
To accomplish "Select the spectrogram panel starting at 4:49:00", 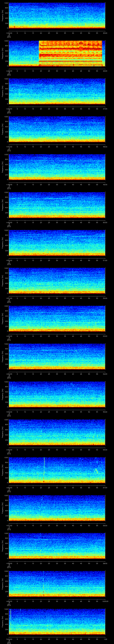I will (57, 205).
